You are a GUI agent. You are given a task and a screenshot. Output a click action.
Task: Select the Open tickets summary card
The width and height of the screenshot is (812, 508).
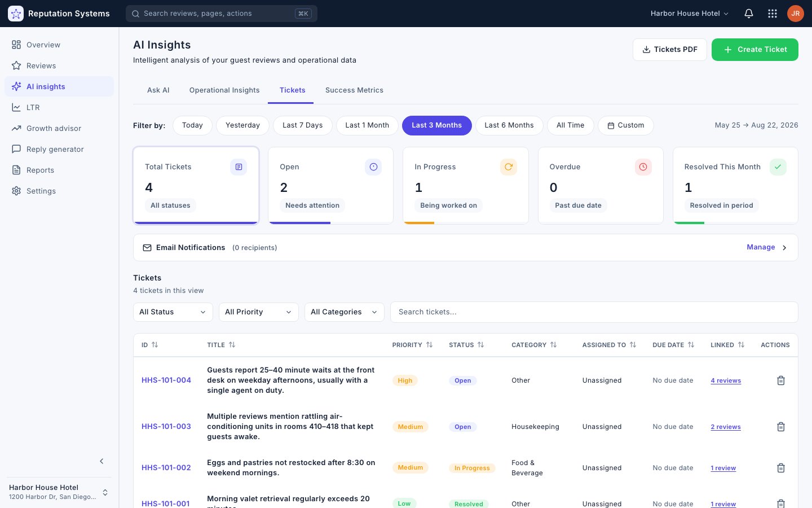[x=330, y=186]
